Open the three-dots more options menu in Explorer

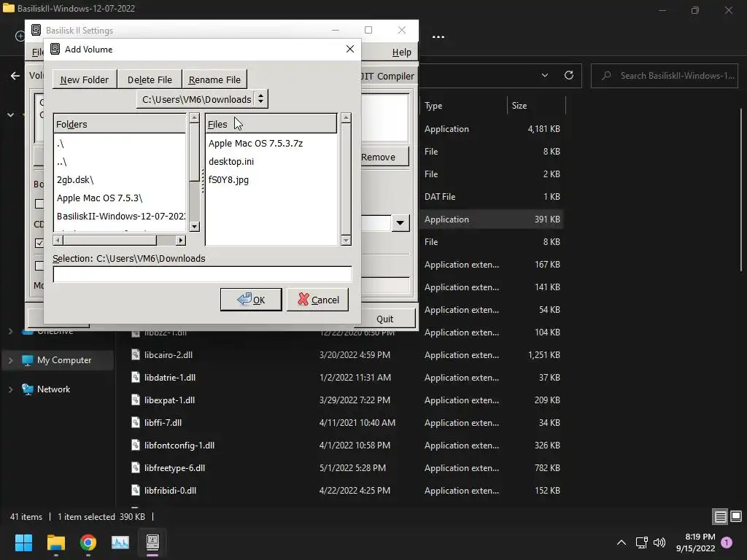coord(438,36)
